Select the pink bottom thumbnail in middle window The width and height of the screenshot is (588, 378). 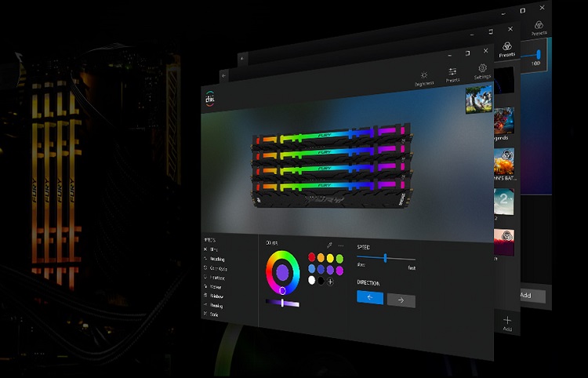[x=504, y=242]
